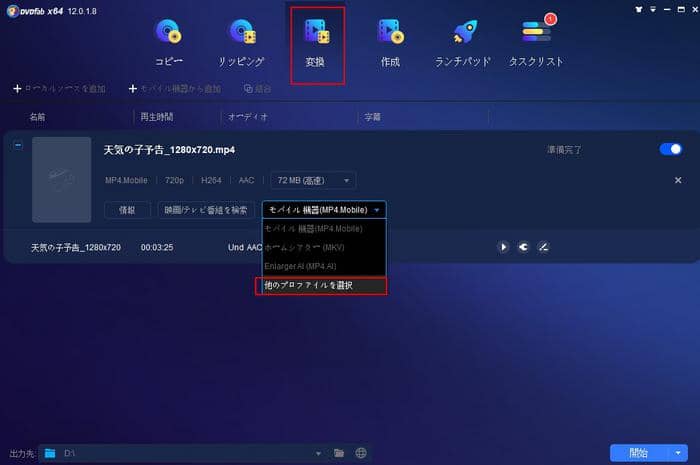Click the 結合 merge button
700x465 pixels.
258,89
